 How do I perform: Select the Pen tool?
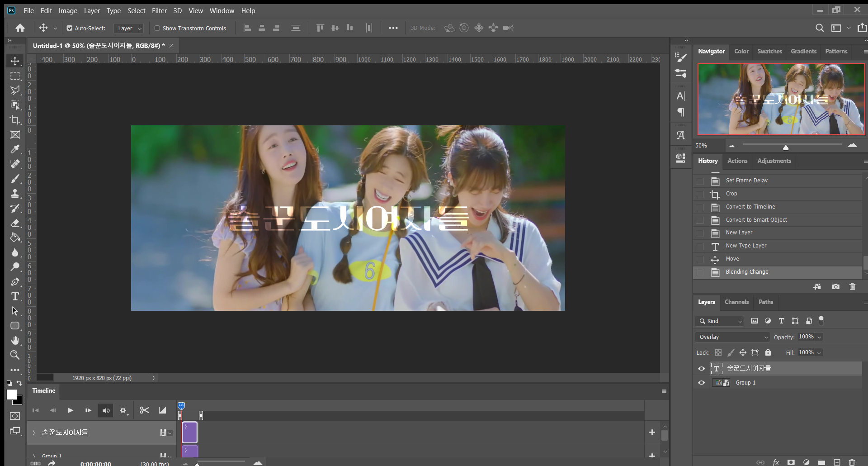15,282
